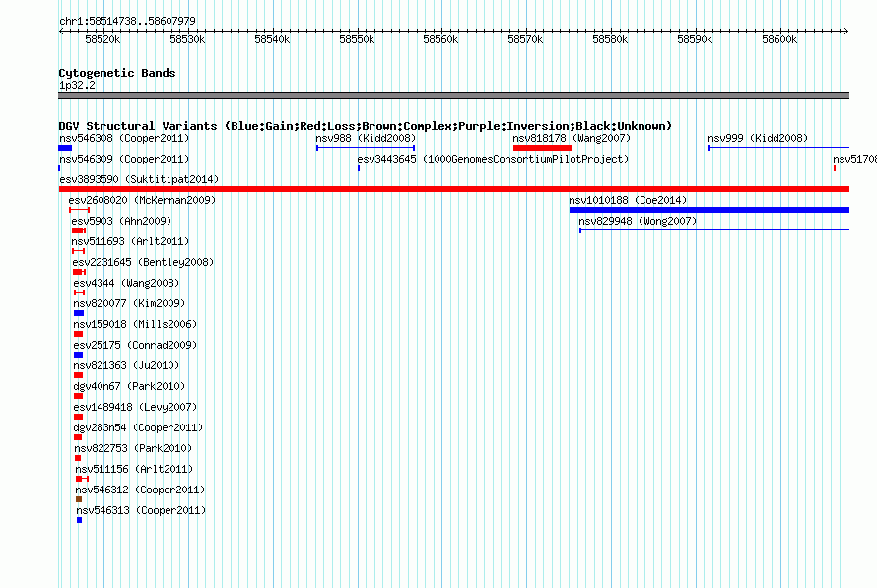
Task: Click the nsv159018 red block
Action: 78,334
